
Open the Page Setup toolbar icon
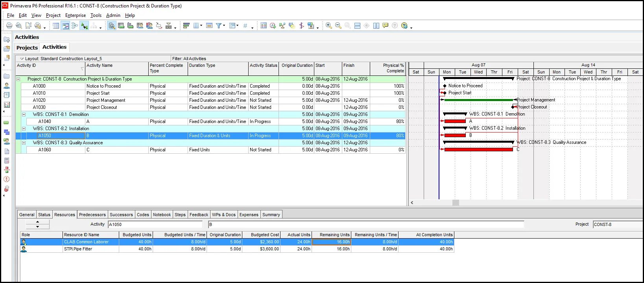pyautogui.click(x=28, y=26)
